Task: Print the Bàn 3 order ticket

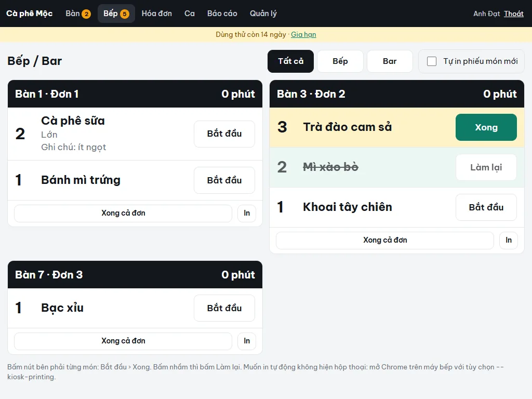Action: [x=509, y=240]
